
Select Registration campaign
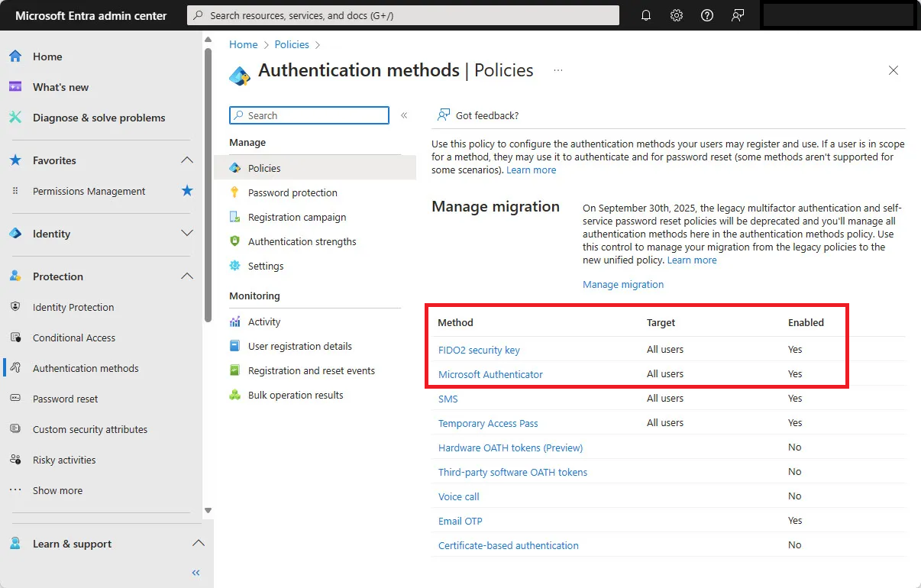[x=296, y=217]
